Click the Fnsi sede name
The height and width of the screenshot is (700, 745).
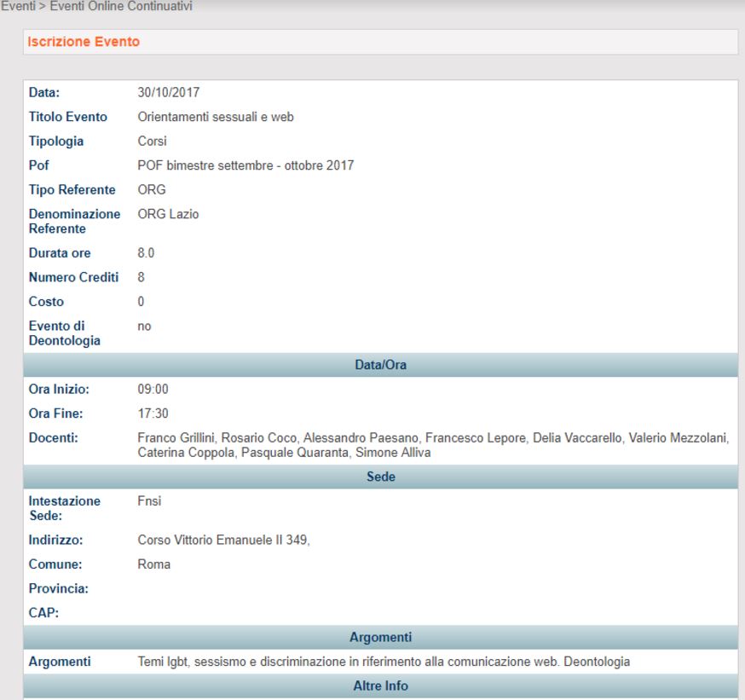tap(149, 501)
